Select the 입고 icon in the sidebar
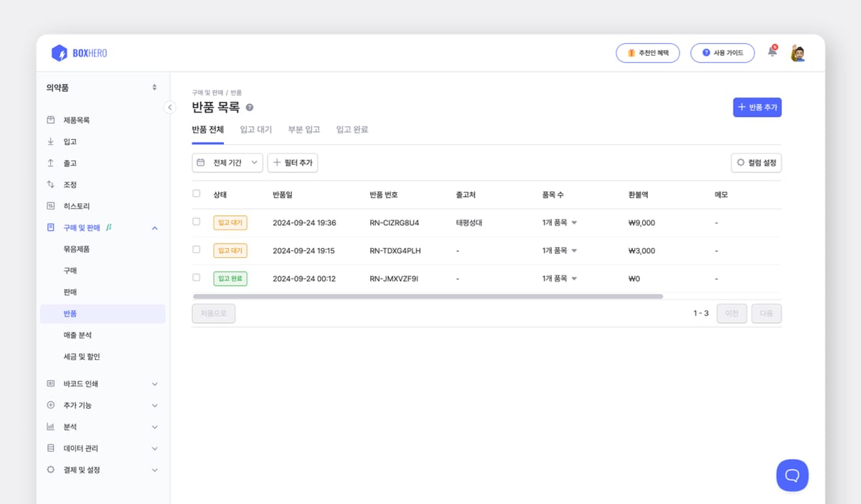 50,141
